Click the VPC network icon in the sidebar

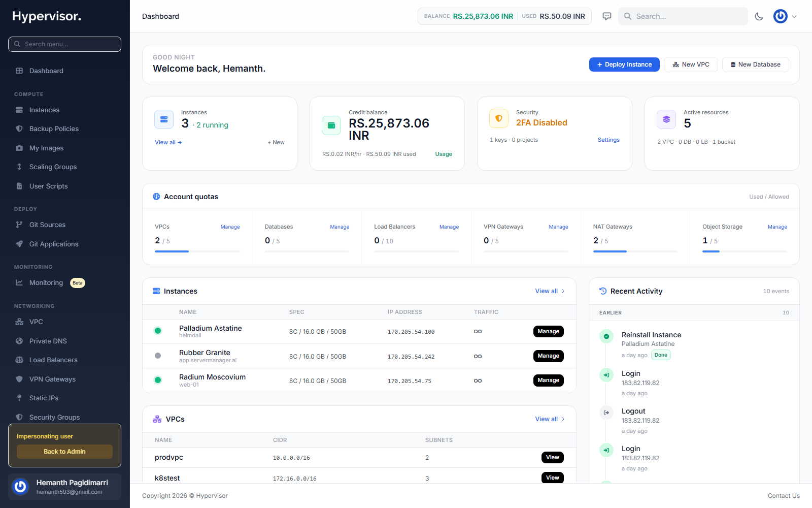pos(19,322)
